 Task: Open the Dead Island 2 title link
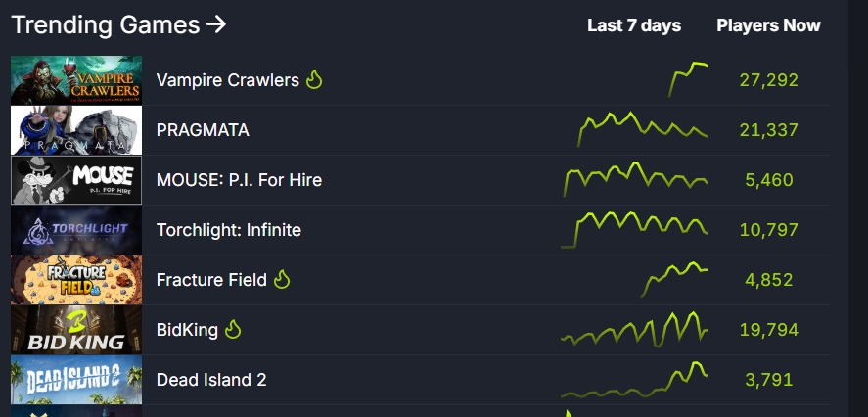pos(211,380)
